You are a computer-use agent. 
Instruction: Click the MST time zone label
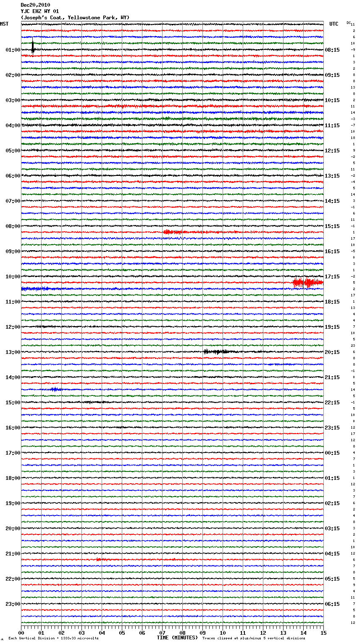coord(4,24)
